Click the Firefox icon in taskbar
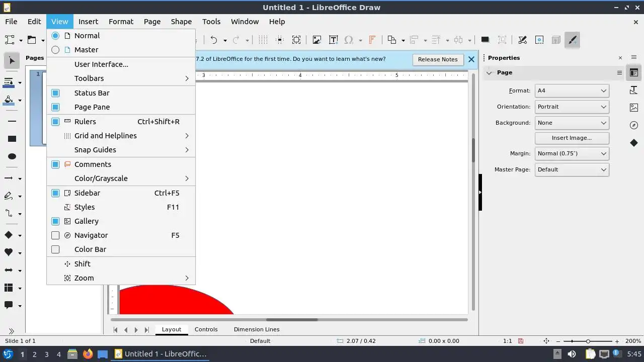Screen dimensions: 644x362 pos(88,354)
